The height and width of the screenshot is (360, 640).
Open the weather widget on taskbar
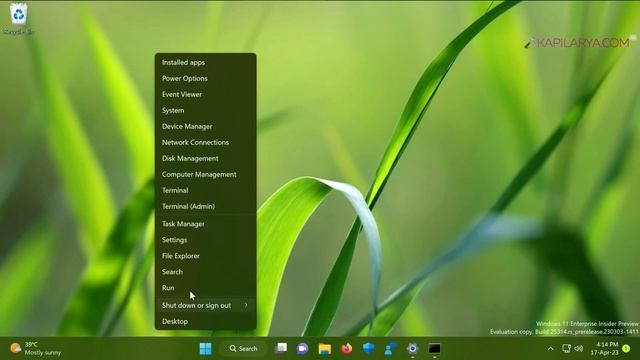point(35,349)
